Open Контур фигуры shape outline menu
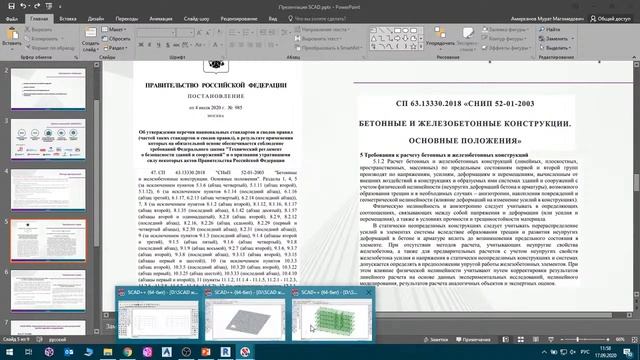Image resolution: width=640 pixels, height=360 pixels. 504,39
